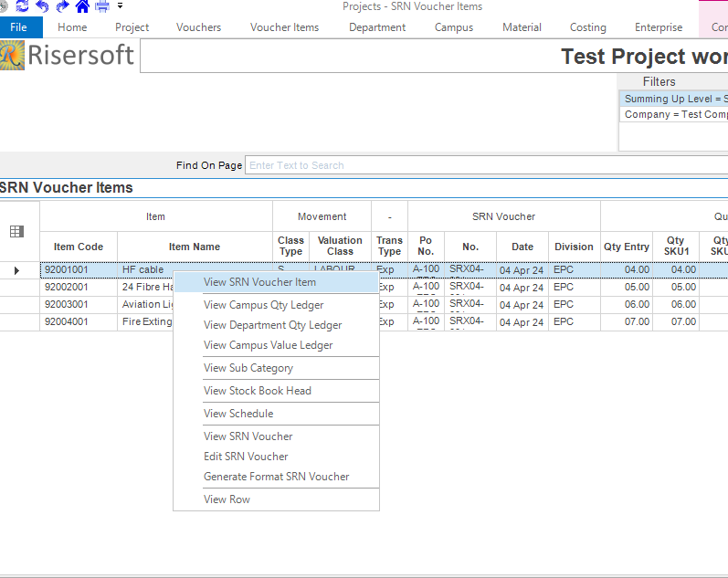Expand the quick access toolbar customize arrow
Image resolution: width=728 pixels, height=578 pixels.
[x=120, y=6]
